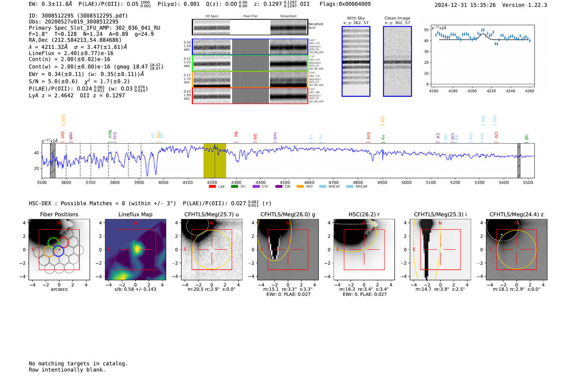
Task: Click the green OII legend swatch
Action: point(235,186)
